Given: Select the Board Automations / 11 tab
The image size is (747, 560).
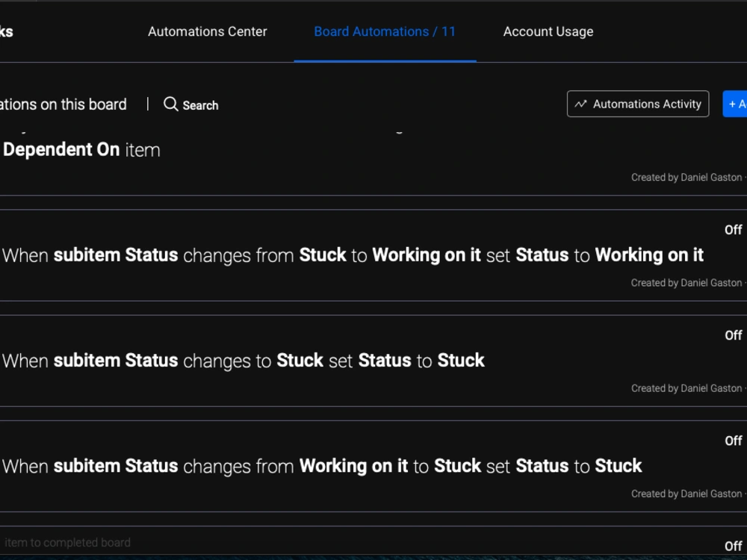Looking at the screenshot, I should coord(385,31).
